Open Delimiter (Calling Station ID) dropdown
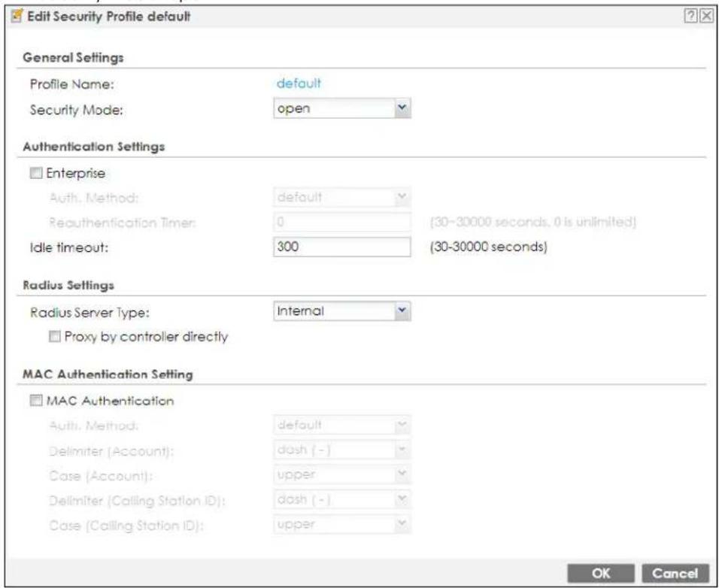Viewport: 719px width, 588px height. click(x=341, y=499)
